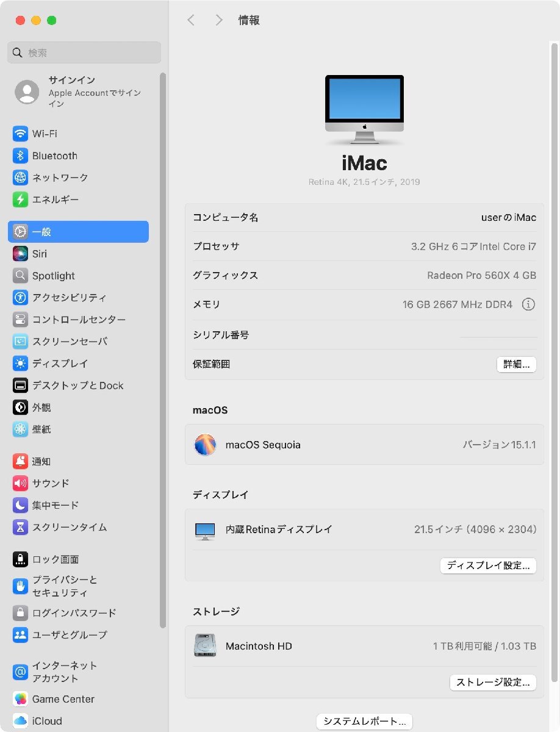Image resolution: width=560 pixels, height=732 pixels.
Task: Click the Macintosh HD drive icon
Action: pos(205,646)
